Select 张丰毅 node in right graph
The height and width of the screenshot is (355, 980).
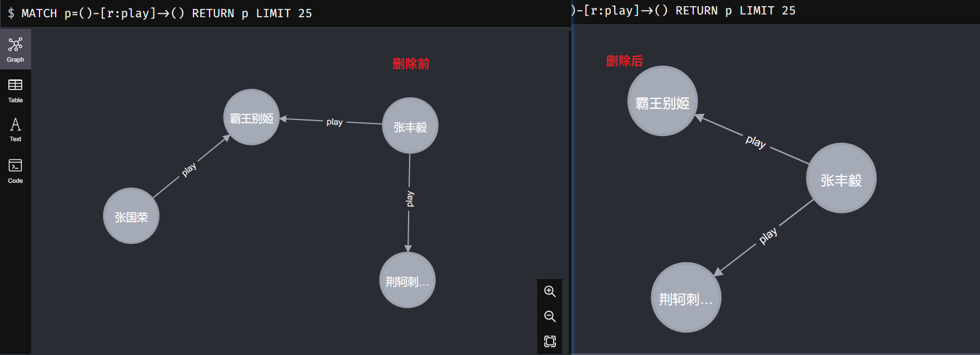point(841,178)
